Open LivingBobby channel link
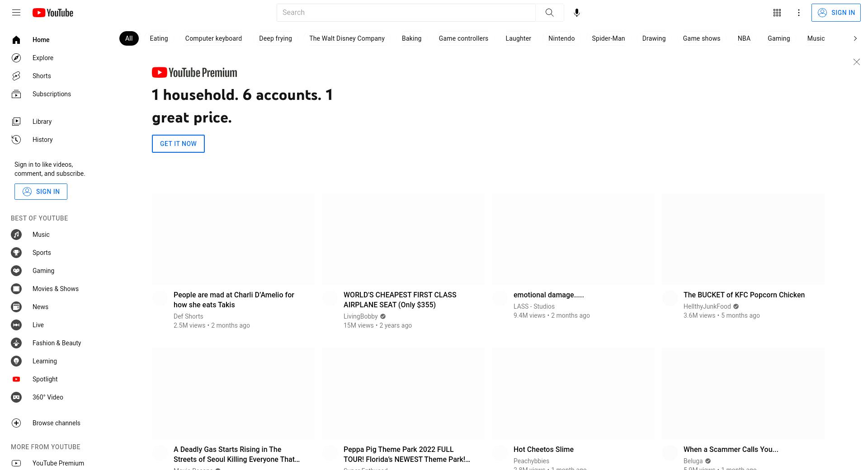Image resolution: width=868 pixels, height=470 pixels. click(360, 316)
